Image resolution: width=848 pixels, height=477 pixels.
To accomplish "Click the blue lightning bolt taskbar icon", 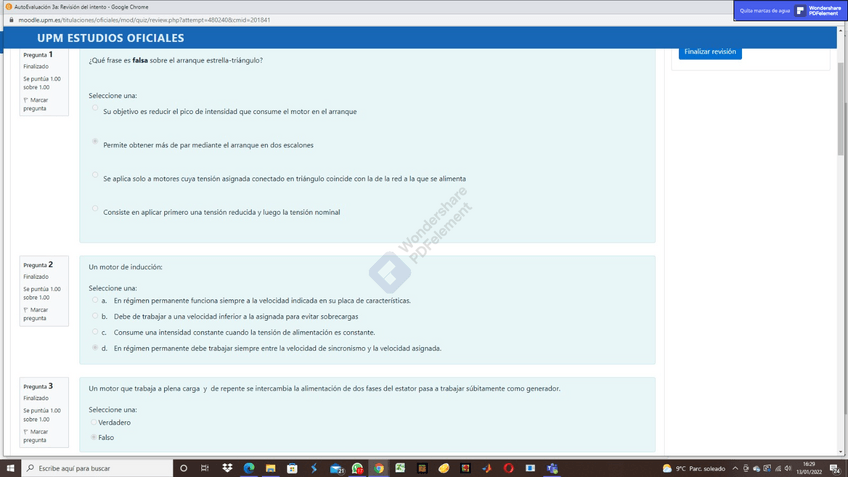I will pyautogui.click(x=314, y=468).
